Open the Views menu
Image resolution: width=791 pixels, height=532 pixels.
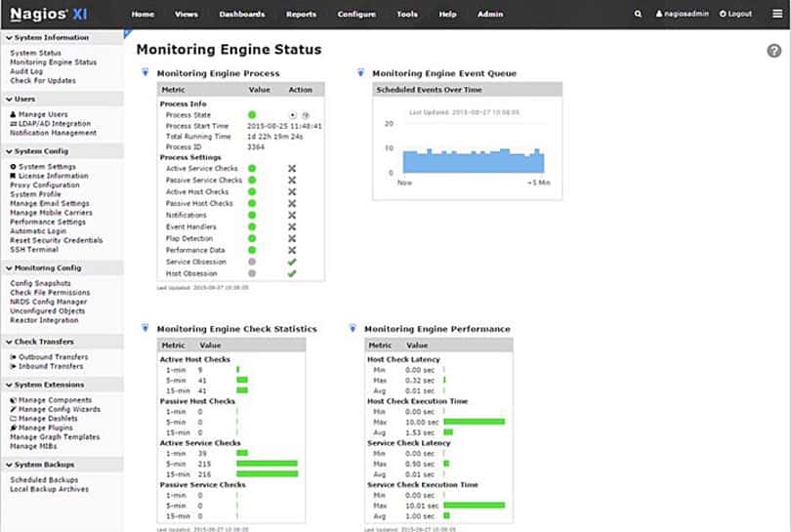coord(187,14)
